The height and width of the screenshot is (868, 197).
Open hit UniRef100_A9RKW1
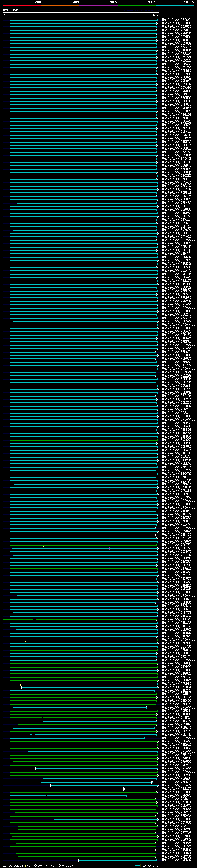tap(176, 33)
